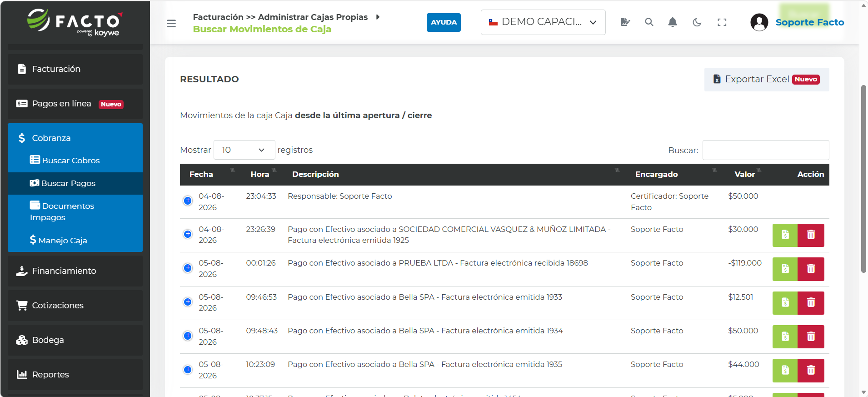Delete the PRUEBA LTDA 18698 payment
This screenshot has height=397, width=868.
coord(811,269)
